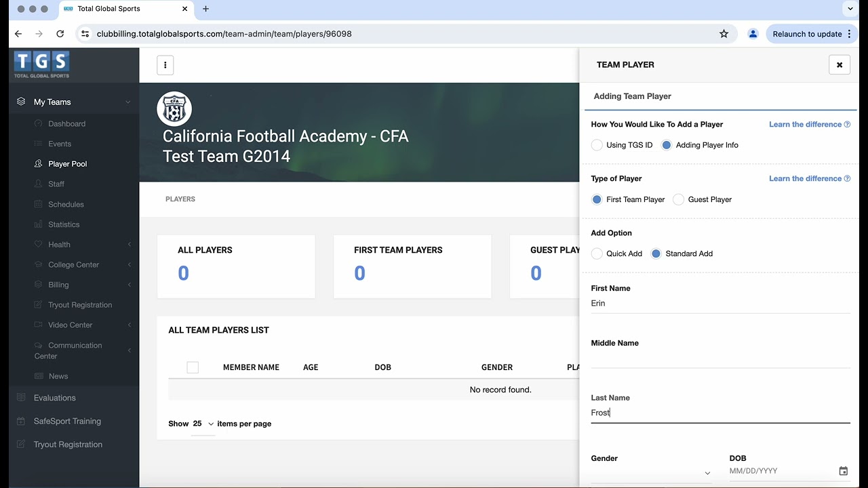Click the Events list icon
This screenshot has height=488, width=868.
click(x=38, y=144)
